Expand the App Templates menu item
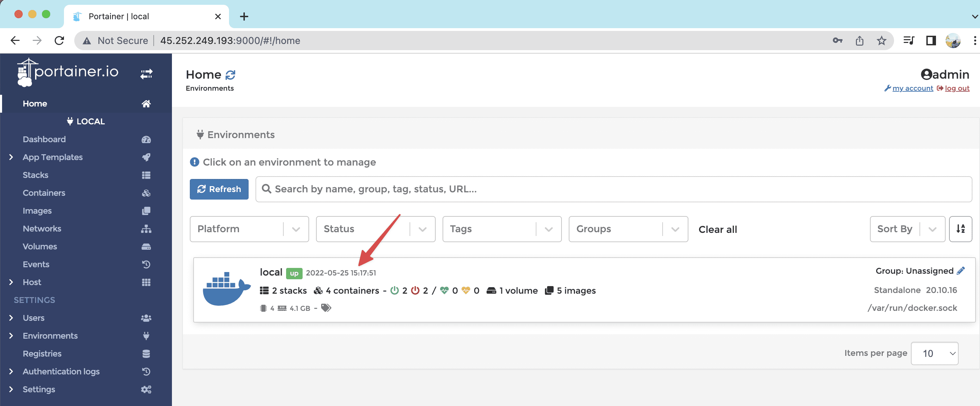Viewport: 980px width, 406px height. (11, 157)
